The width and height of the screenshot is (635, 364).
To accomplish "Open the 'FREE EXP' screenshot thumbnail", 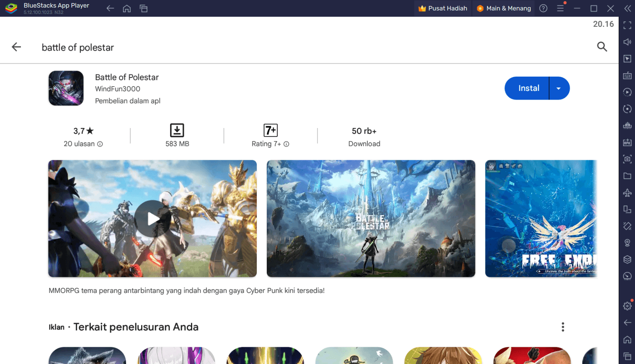I will click(541, 218).
